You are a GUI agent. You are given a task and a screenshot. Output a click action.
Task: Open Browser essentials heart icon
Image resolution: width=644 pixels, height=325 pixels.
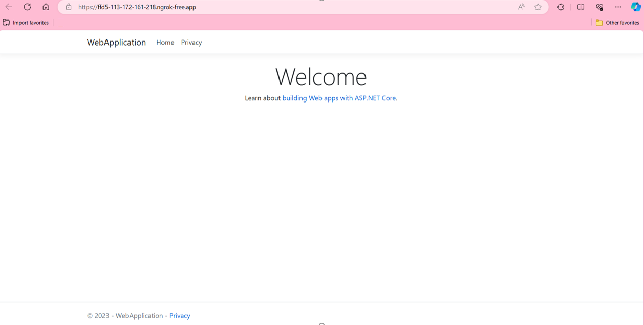(x=599, y=7)
